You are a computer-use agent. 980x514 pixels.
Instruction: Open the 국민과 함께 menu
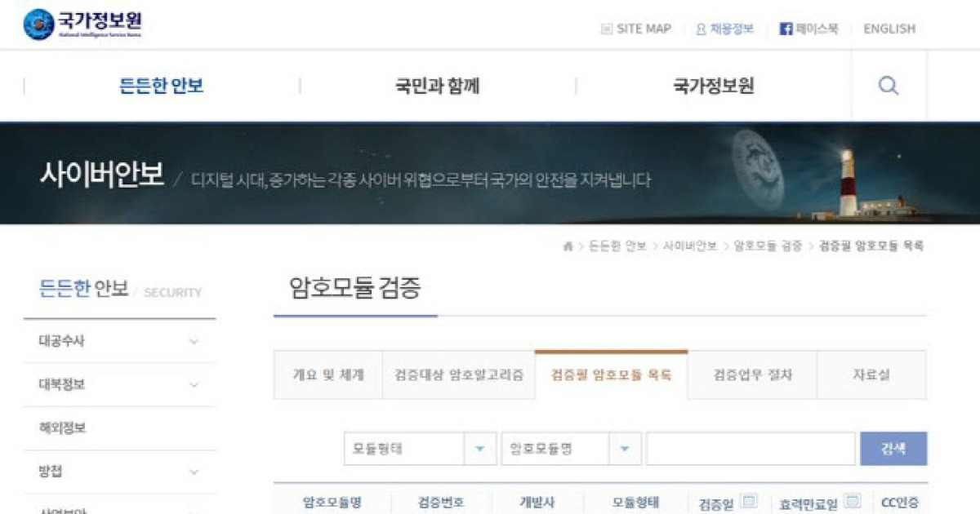(437, 85)
